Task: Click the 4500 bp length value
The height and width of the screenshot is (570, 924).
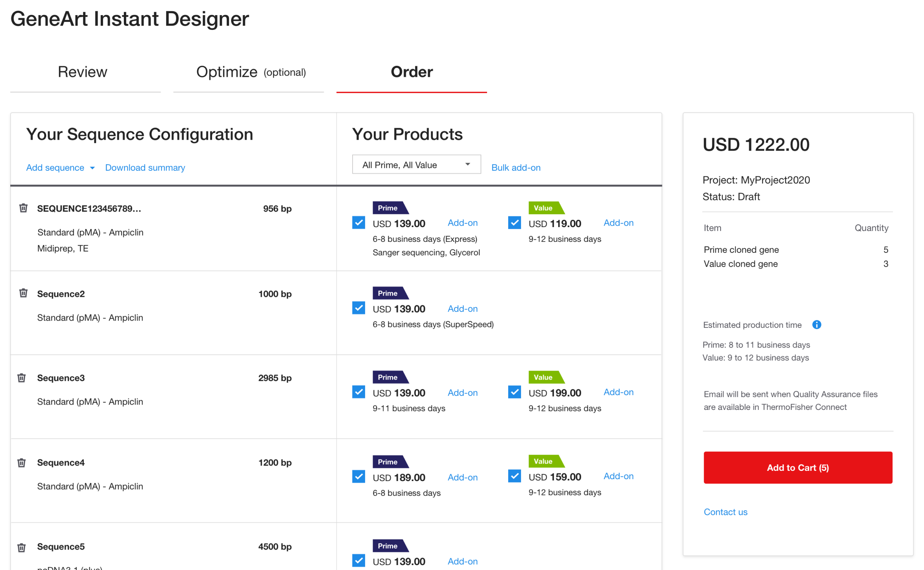Action: point(275,547)
